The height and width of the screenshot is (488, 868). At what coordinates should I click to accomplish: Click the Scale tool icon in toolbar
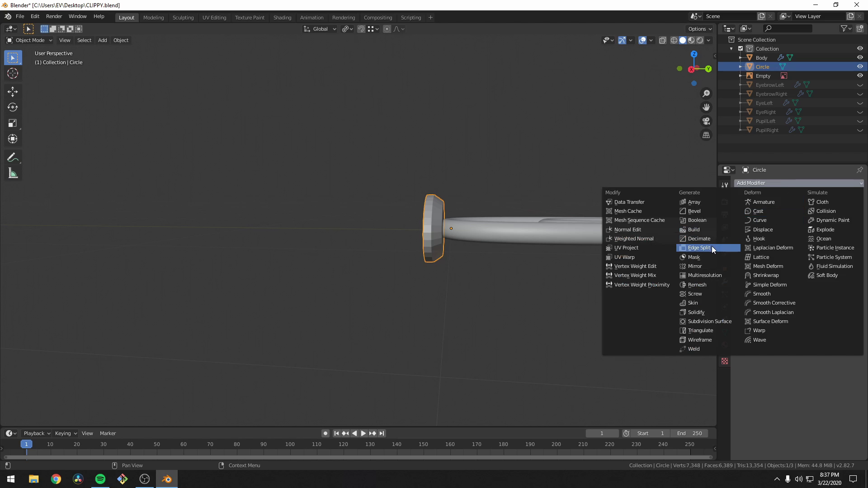click(13, 123)
